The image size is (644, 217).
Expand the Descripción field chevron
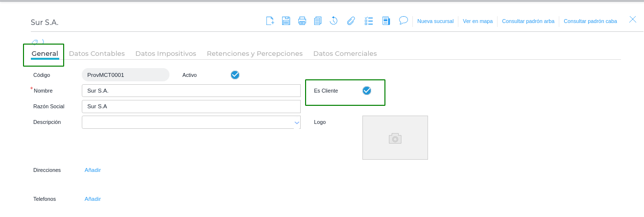click(x=297, y=122)
